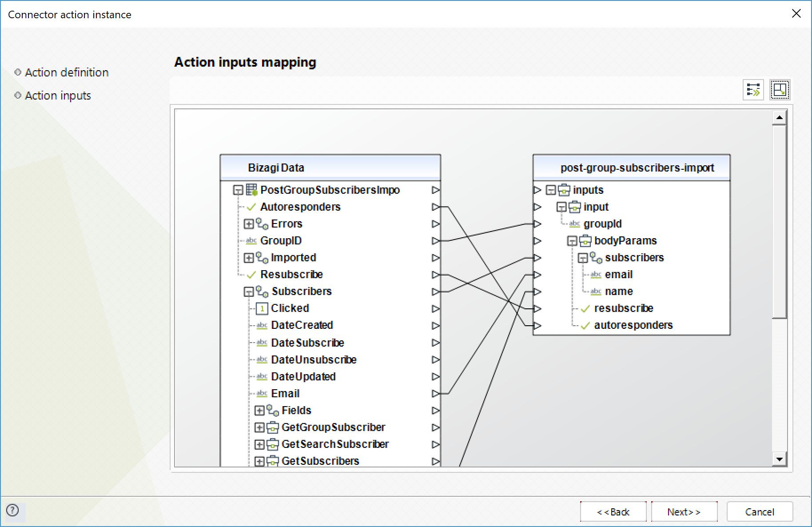Select the groupId field in target
This screenshot has width=812, height=527.
pos(602,224)
